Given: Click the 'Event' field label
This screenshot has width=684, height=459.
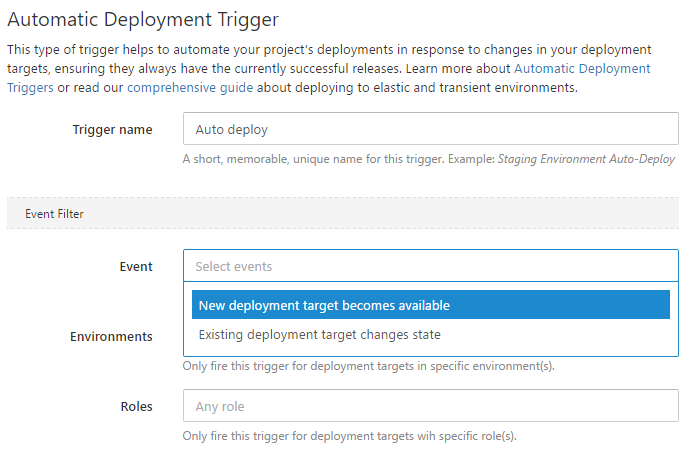Looking at the screenshot, I should click(136, 267).
